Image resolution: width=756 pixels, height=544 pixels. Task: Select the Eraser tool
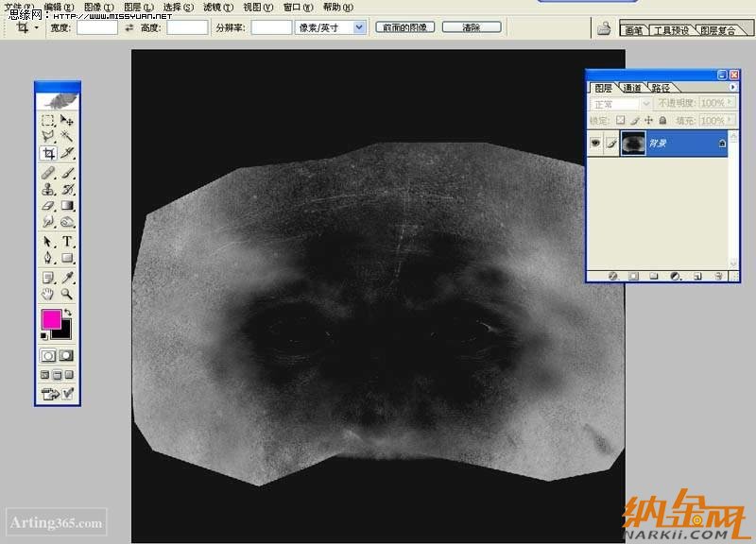point(48,205)
